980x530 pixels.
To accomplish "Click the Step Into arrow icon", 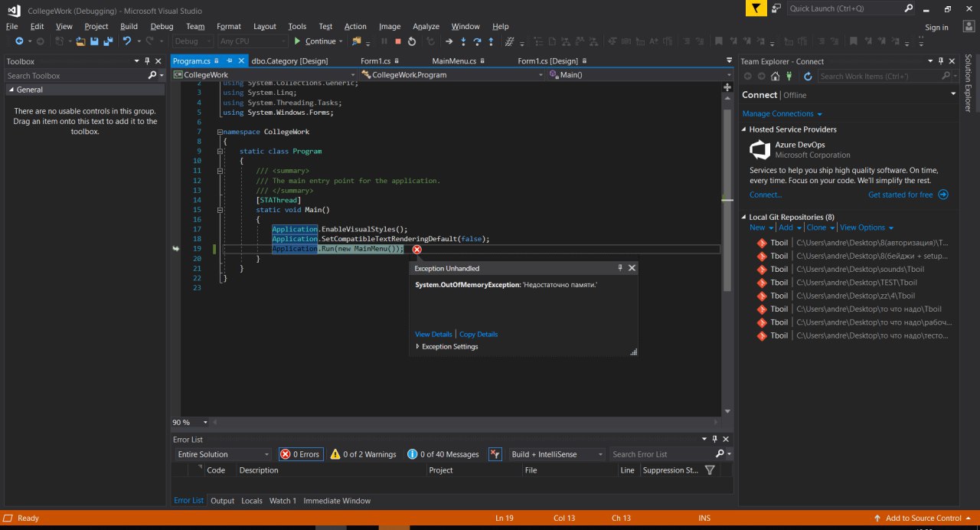I will (463, 41).
